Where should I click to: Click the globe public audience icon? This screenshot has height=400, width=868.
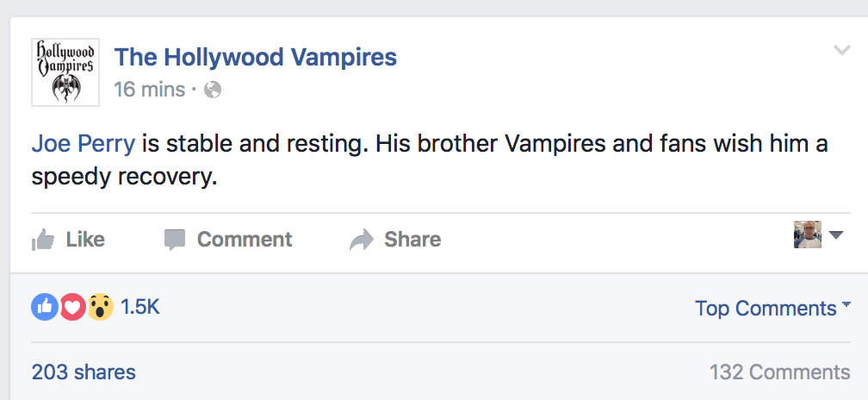click(212, 89)
